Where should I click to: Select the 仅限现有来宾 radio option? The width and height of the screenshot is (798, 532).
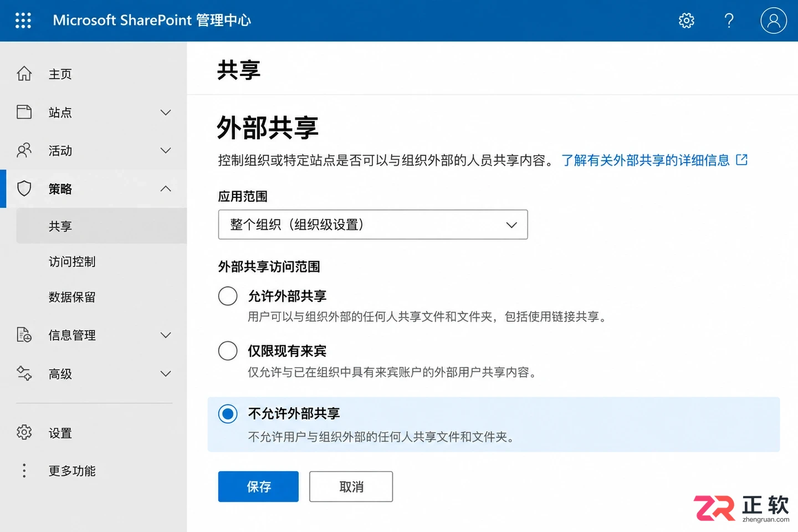[x=228, y=351]
